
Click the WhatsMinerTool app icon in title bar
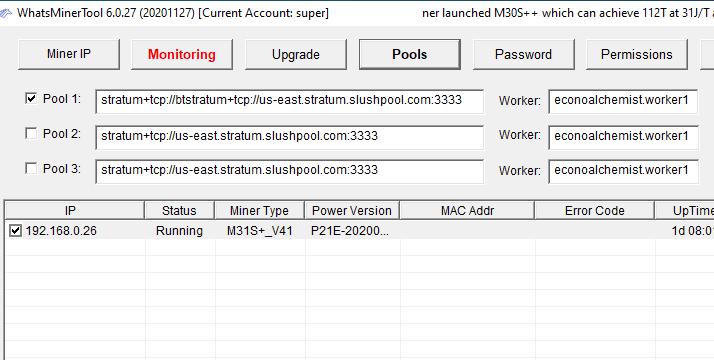(5, 13)
